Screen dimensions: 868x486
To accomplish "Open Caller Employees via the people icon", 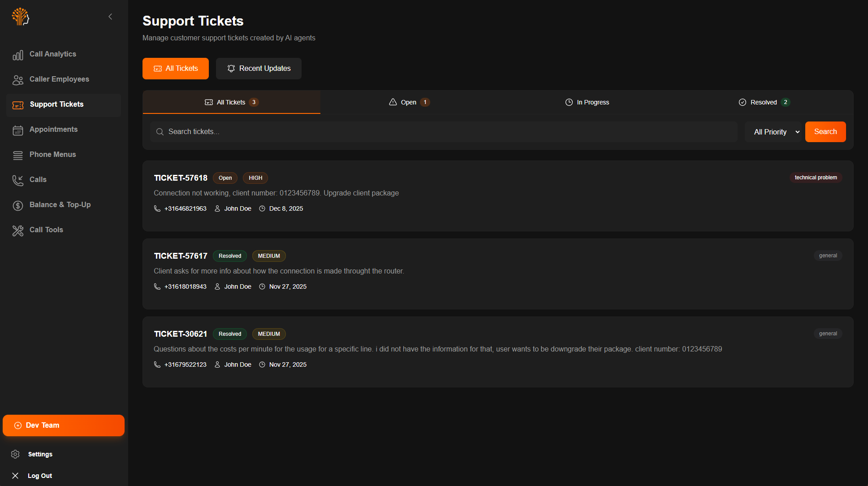I will tap(18, 80).
